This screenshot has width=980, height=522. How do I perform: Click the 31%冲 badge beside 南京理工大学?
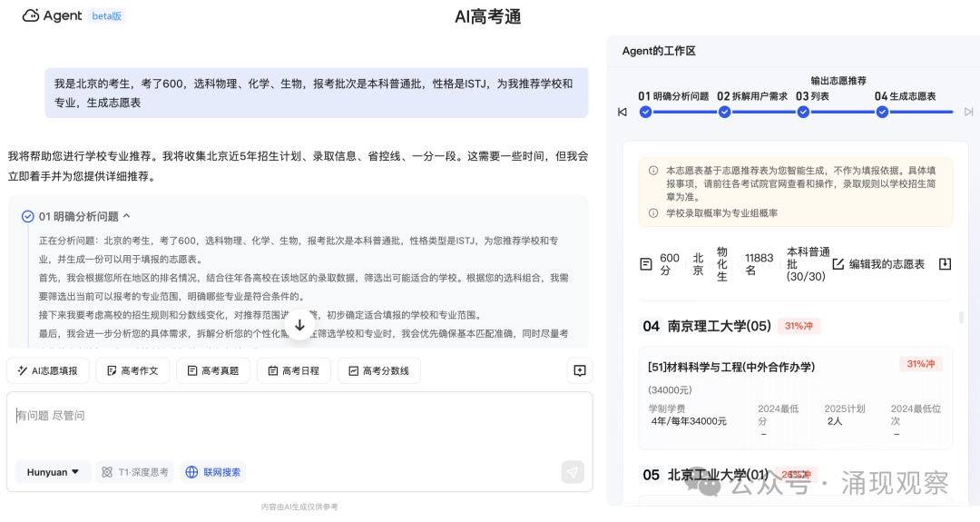coord(799,326)
